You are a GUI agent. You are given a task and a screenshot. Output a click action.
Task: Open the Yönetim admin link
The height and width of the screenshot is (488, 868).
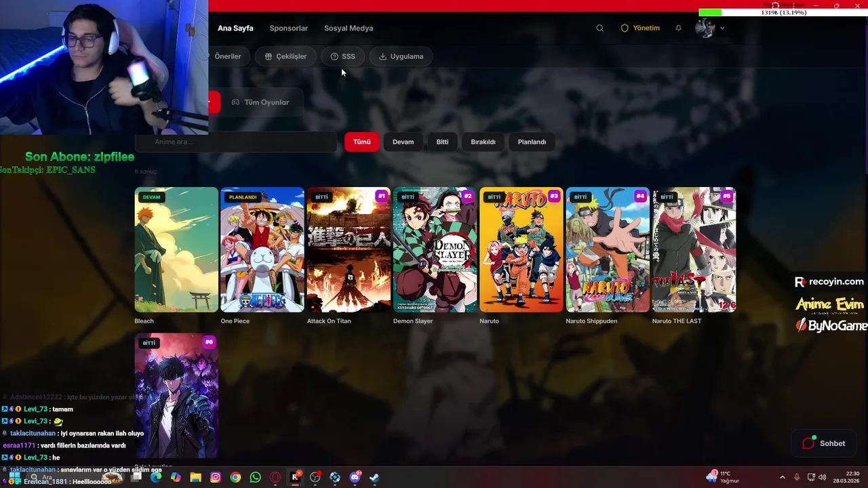640,28
